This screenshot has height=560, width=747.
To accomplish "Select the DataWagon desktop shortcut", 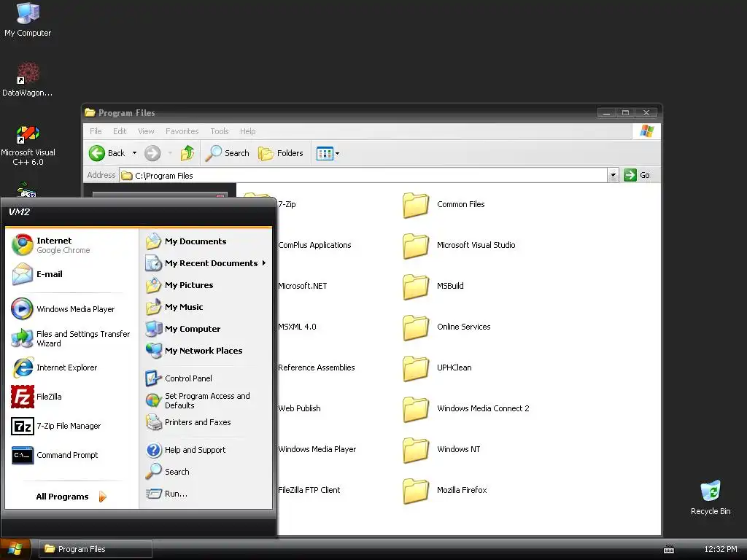I will coord(28,79).
